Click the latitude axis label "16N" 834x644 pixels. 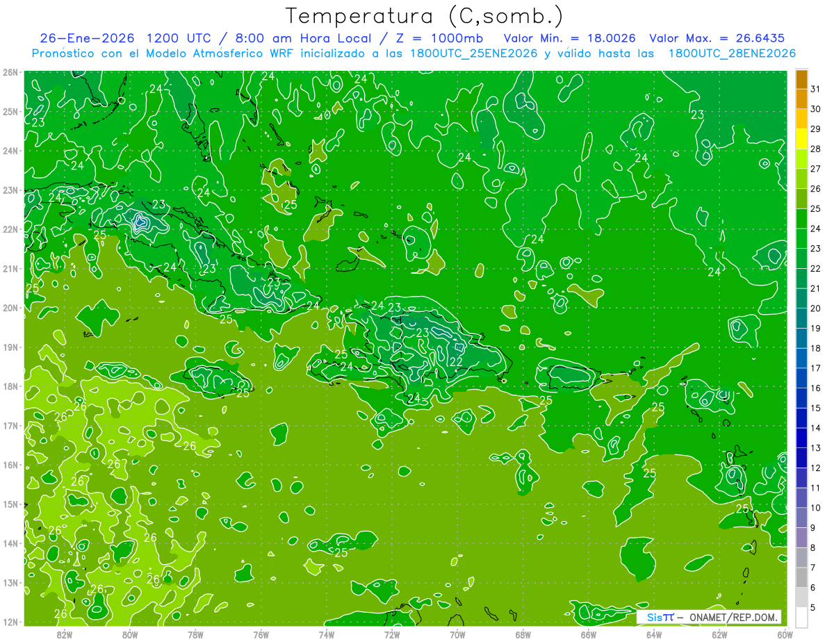tap(10, 465)
